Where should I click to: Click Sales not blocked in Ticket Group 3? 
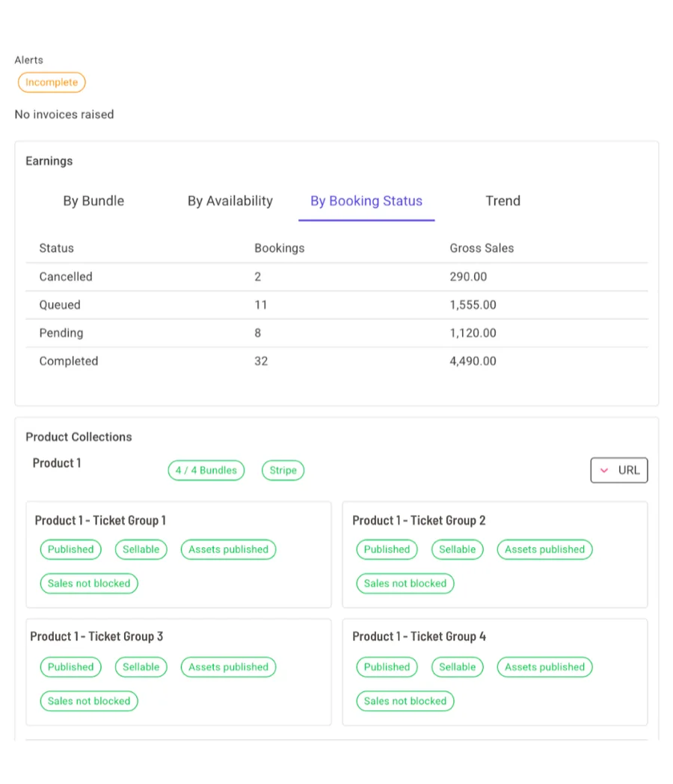pos(89,701)
